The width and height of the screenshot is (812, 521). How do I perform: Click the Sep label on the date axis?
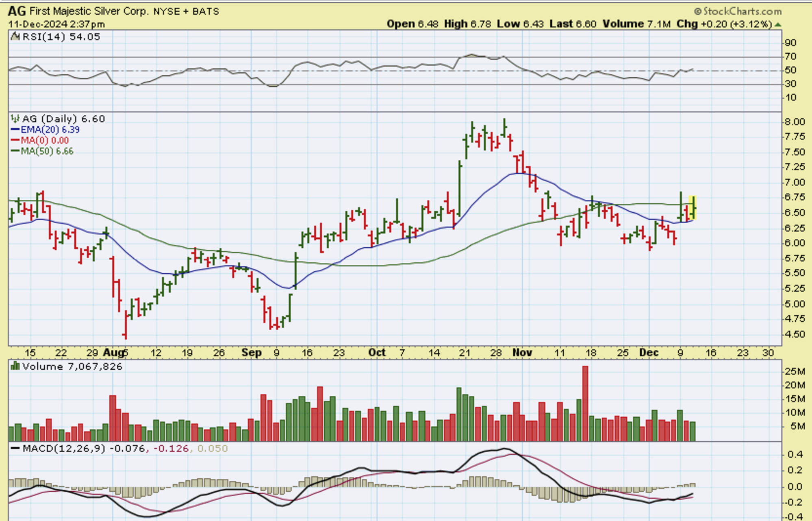pos(251,352)
